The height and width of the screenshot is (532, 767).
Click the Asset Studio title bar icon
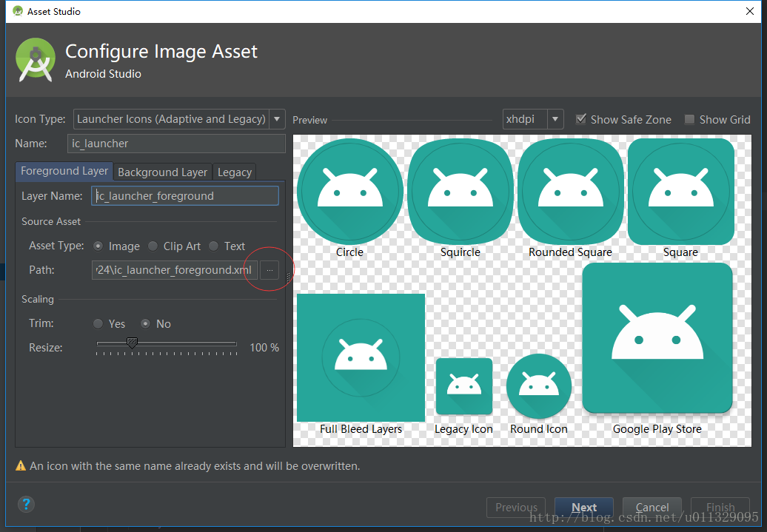tap(18, 11)
